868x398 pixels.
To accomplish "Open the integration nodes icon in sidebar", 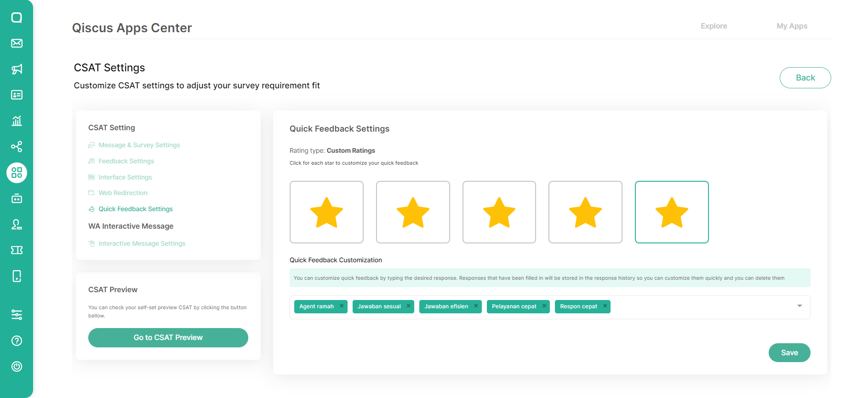I will coord(17,147).
